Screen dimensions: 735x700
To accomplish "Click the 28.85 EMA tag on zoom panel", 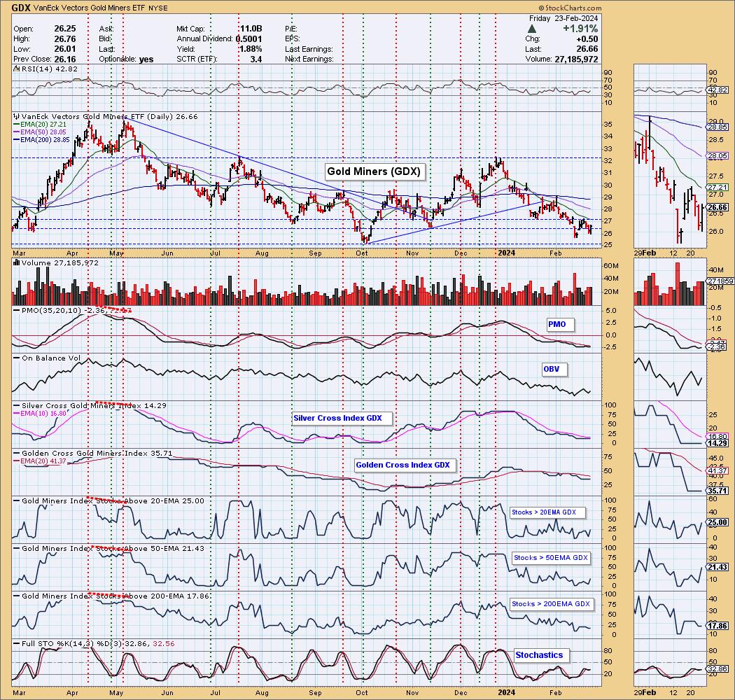I will 719,127.
